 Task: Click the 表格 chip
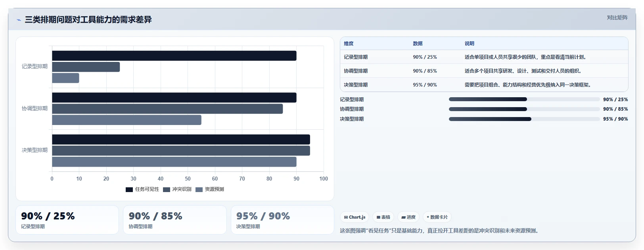tap(383, 217)
